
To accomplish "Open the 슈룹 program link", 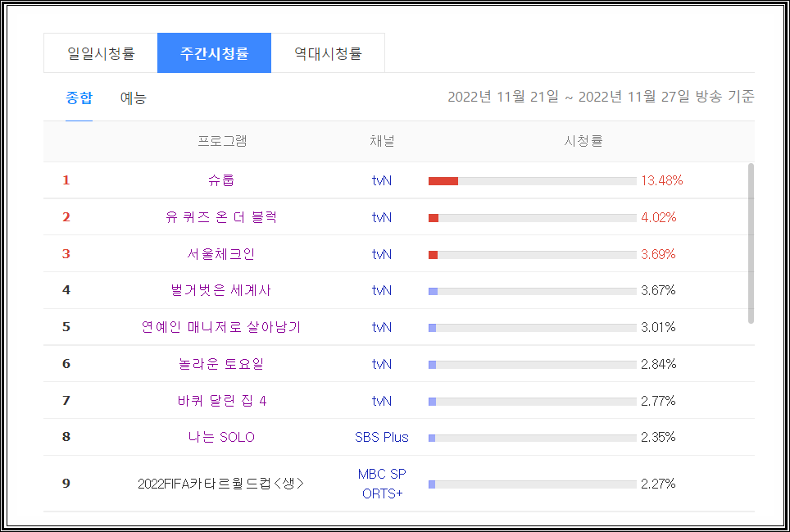I will coord(221,180).
